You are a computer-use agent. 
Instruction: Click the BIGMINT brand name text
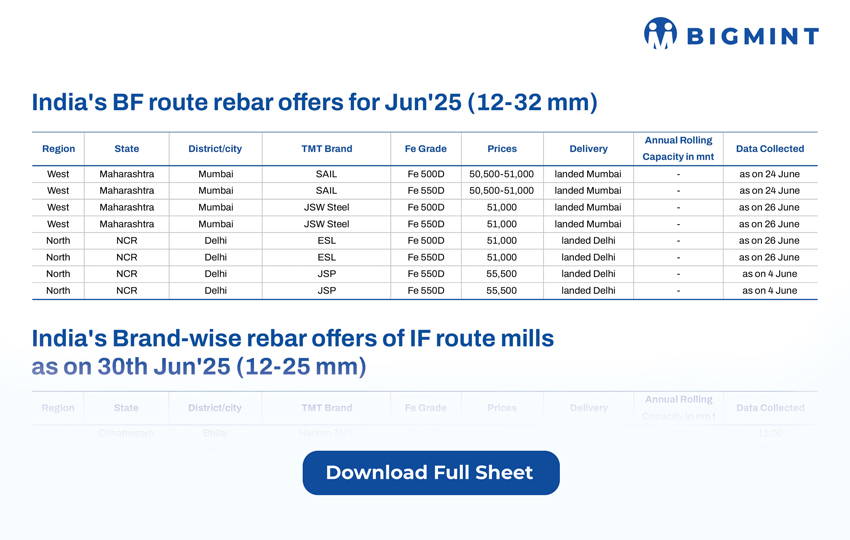click(752, 36)
